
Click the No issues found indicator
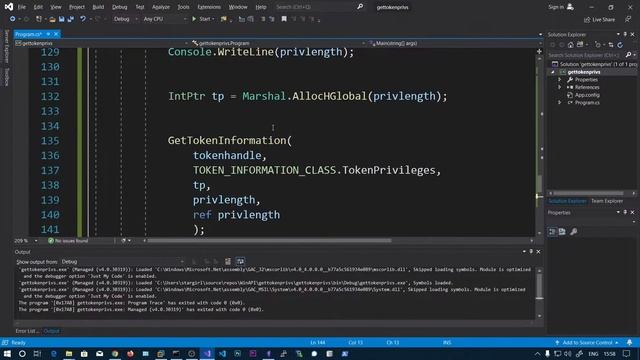tap(68, 241)
